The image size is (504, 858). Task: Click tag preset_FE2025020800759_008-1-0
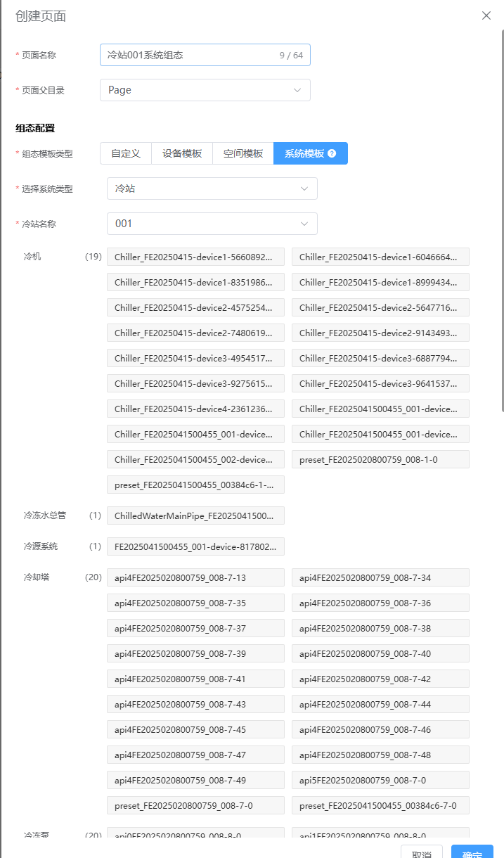[x=380, y=459]
